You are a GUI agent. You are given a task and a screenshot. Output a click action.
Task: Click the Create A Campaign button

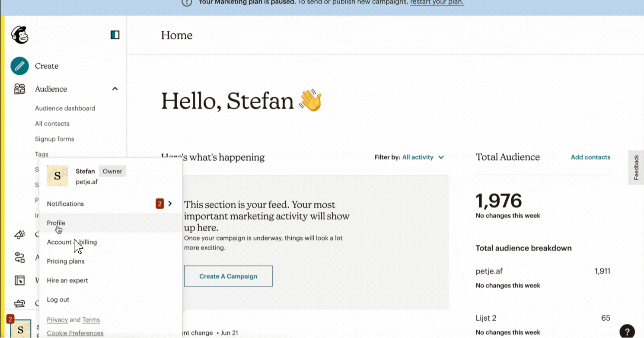coord(228,276)
